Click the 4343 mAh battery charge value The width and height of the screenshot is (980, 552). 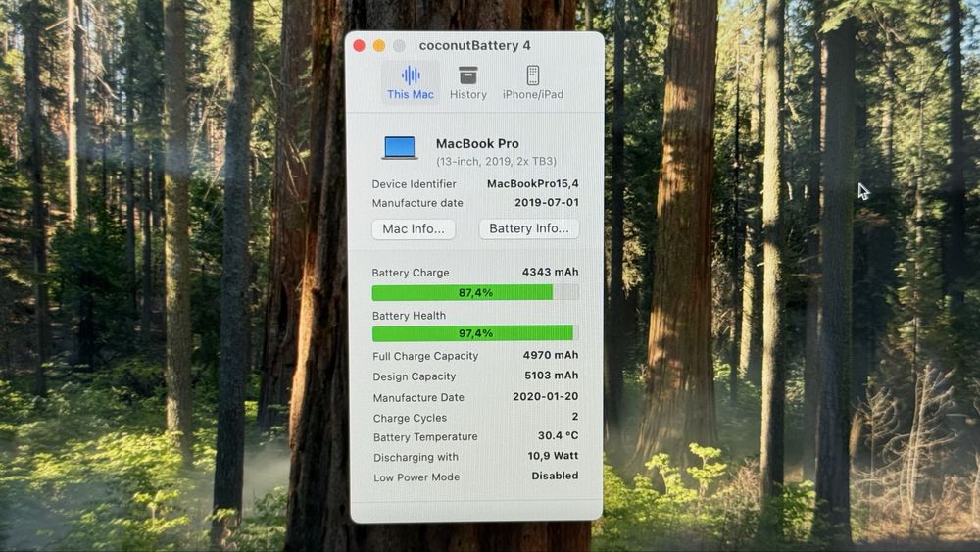[551, 272]
